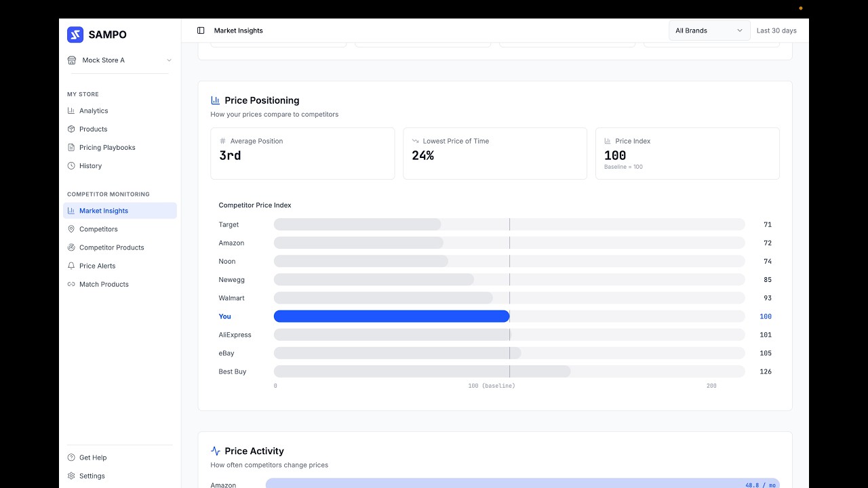Click the How your prices compare to competitors subtitle
The height and width of the screenshot is (488, 868).
click(x=275, y=115)
